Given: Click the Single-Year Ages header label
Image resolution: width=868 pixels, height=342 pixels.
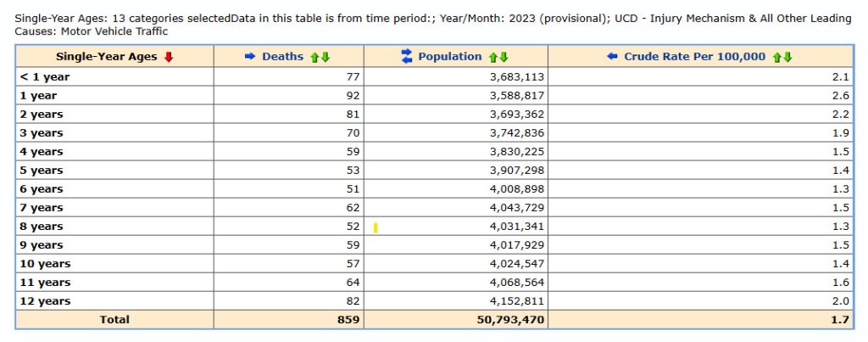Looking at the screenshot, I should pos(107,57).
